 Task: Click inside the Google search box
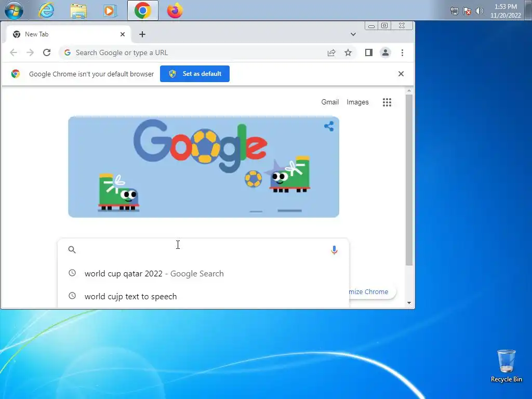(203, 250)
